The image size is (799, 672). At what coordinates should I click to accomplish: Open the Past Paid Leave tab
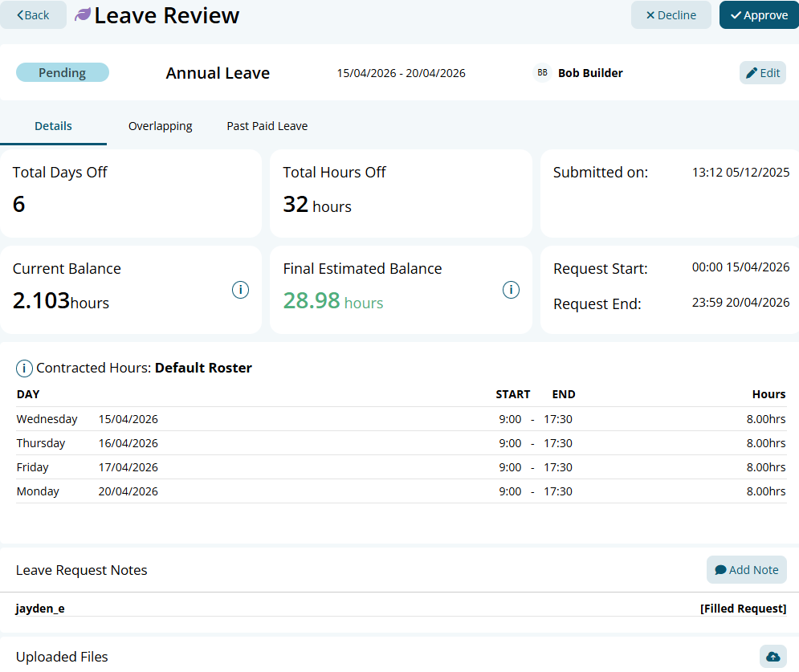coord(267,126)
